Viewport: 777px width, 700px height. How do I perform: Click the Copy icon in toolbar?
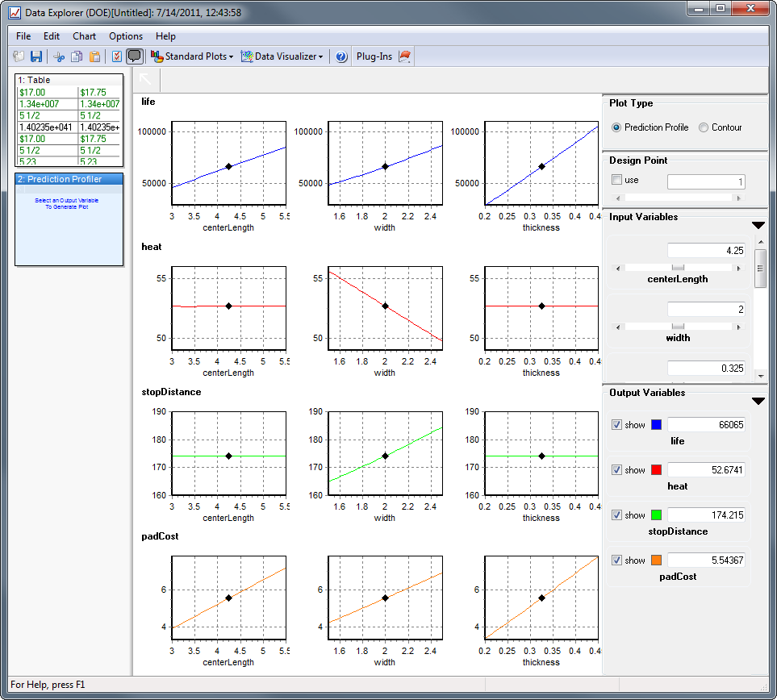[x=77, y=56]
